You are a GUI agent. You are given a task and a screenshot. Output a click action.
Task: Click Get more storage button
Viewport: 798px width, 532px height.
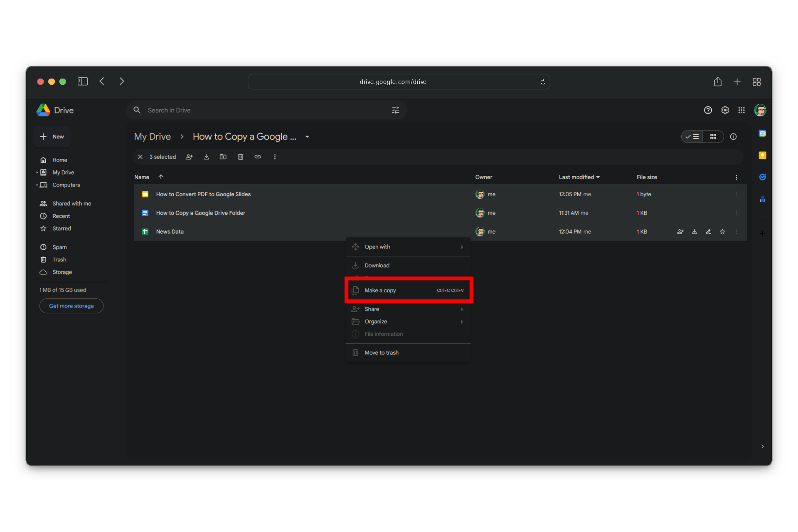point(71,306)
